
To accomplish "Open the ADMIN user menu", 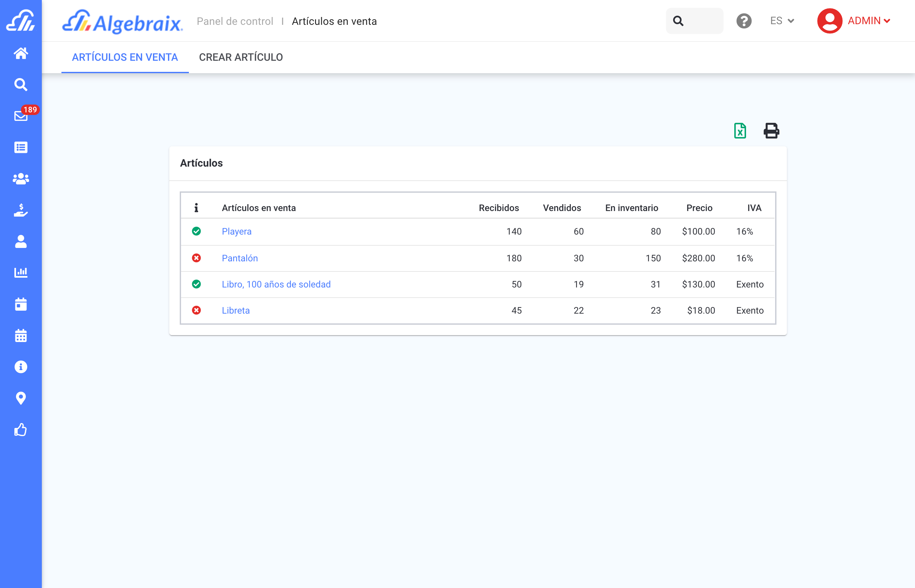I will [x=854, y=21].
